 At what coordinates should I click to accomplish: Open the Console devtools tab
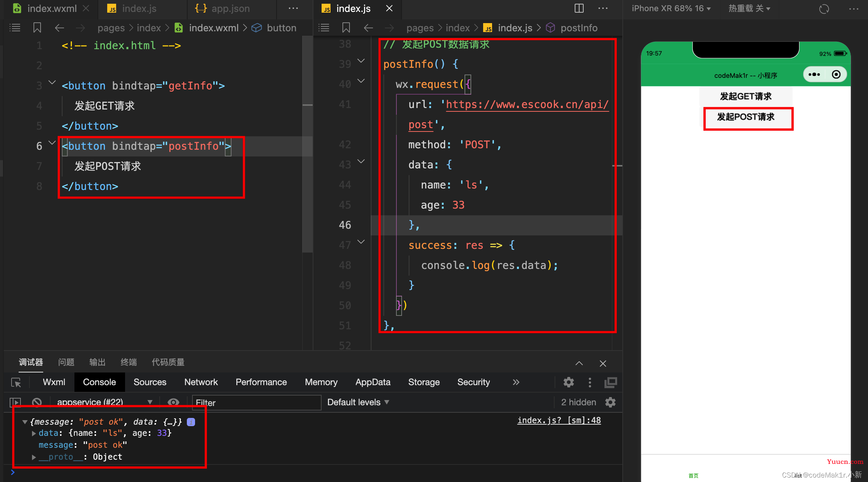tap(99, 382)
